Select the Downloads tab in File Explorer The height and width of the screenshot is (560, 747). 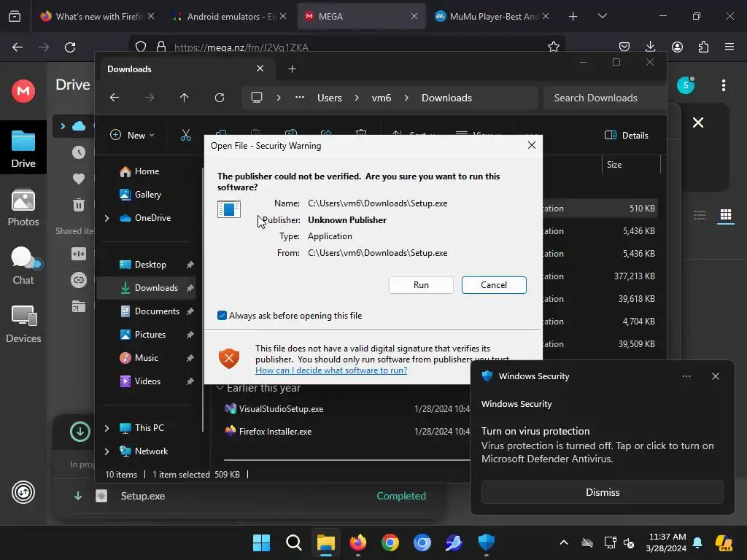click(186, 69)
